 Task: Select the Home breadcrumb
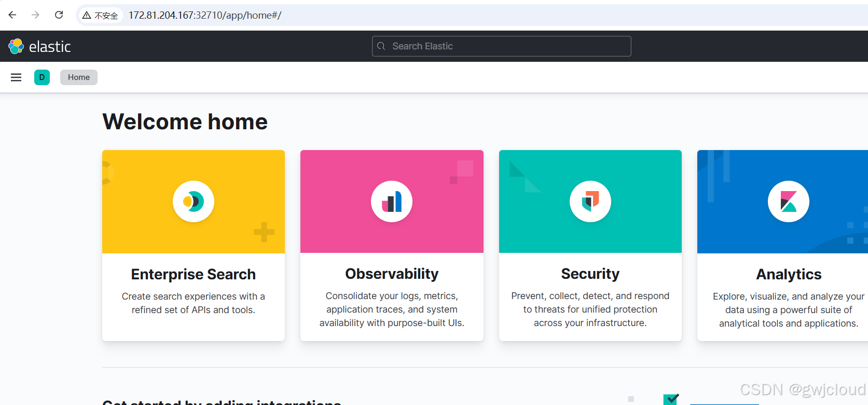[x=79, y=77]
